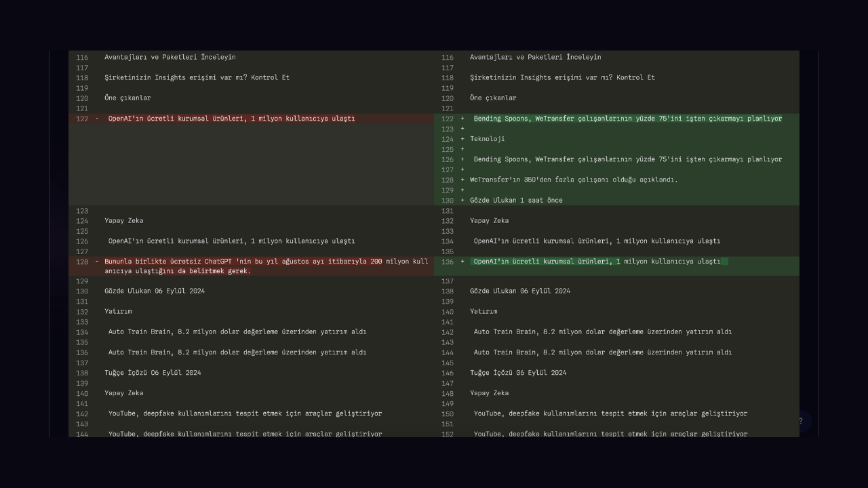Click the minus marker on left line 122
868x488 pixels.
click(97, 119)
